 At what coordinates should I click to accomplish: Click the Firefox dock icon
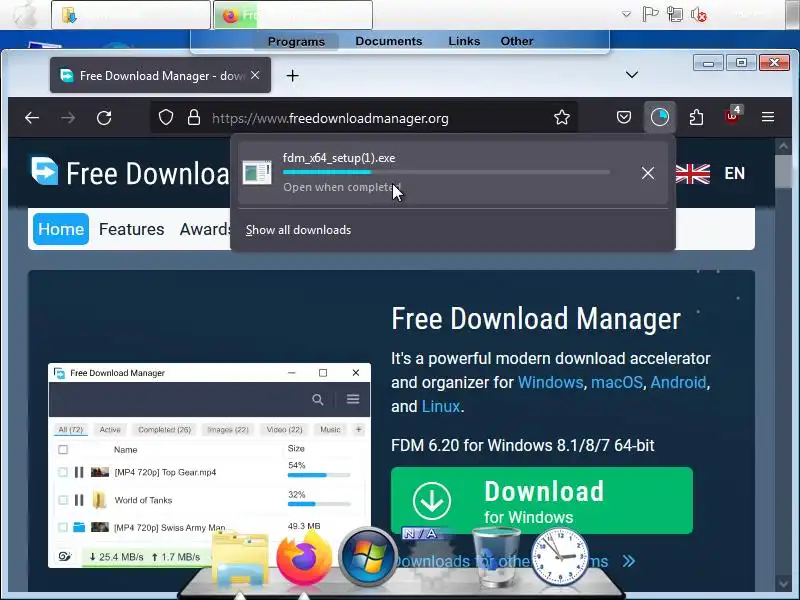click(304, 559)
